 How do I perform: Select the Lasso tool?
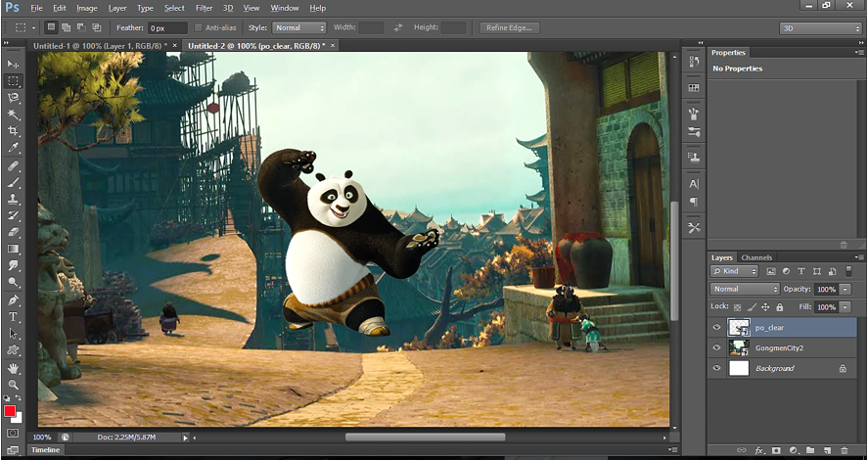[14, 98]
